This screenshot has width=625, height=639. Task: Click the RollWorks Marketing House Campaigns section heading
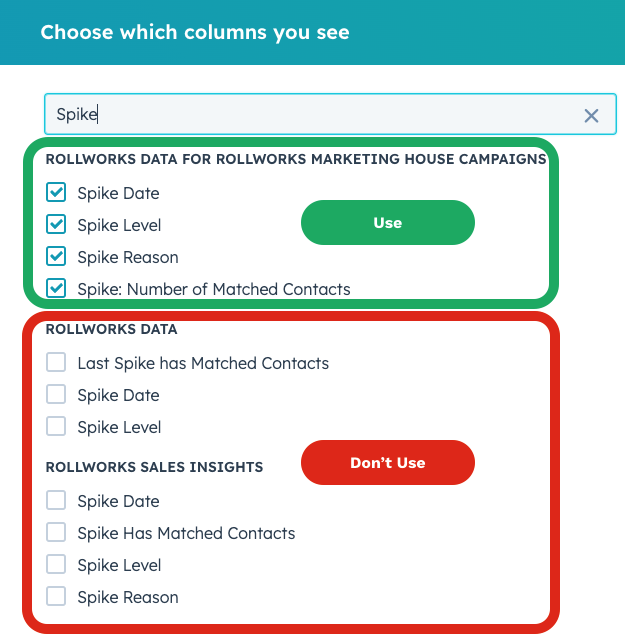click(x=296, y=159)
